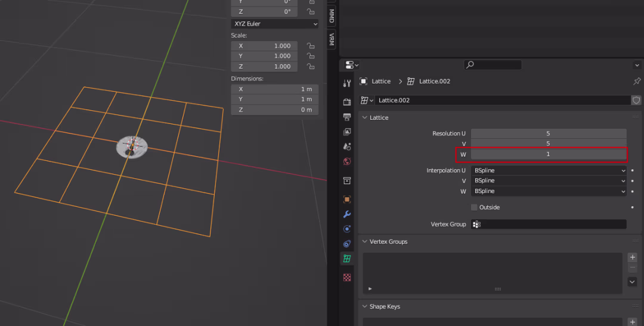Collapse the Vertex Groups panel
This screenshot has height=326, width=644.
pos(364,241)
